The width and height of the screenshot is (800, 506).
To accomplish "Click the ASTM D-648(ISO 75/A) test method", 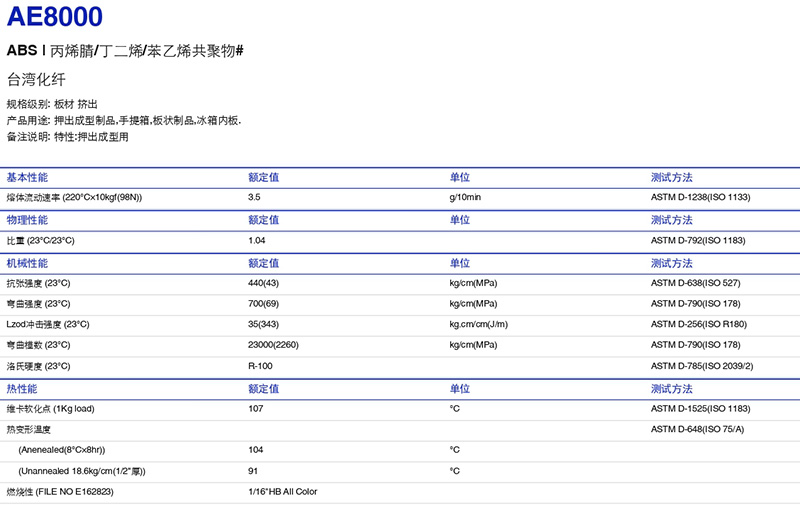I will (x=698, y=429).
